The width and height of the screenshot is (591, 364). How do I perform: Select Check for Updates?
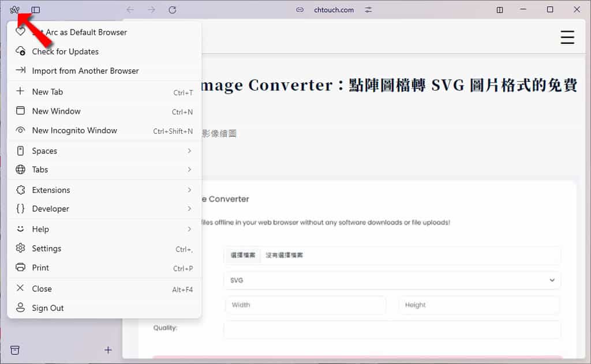coord(104,51)
